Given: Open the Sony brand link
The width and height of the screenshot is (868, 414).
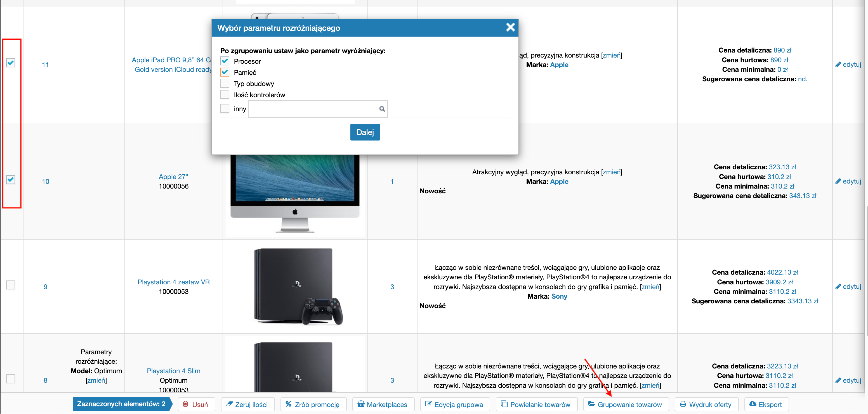Looking at the screenshot, I should pos(559,296).
